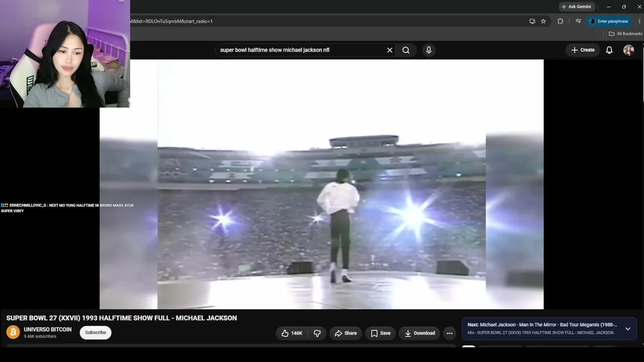Start voice search with the microphone

click(x=429, y=50)
